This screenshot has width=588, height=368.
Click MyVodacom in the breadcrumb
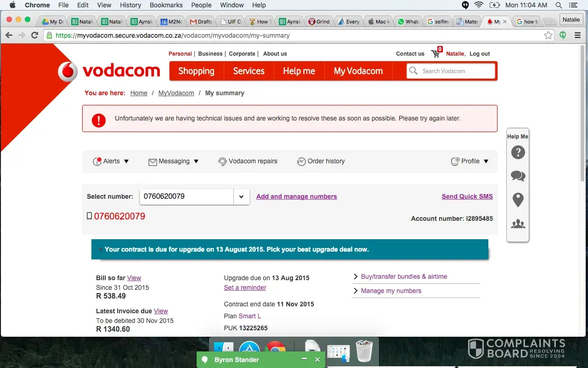(176, 93)
